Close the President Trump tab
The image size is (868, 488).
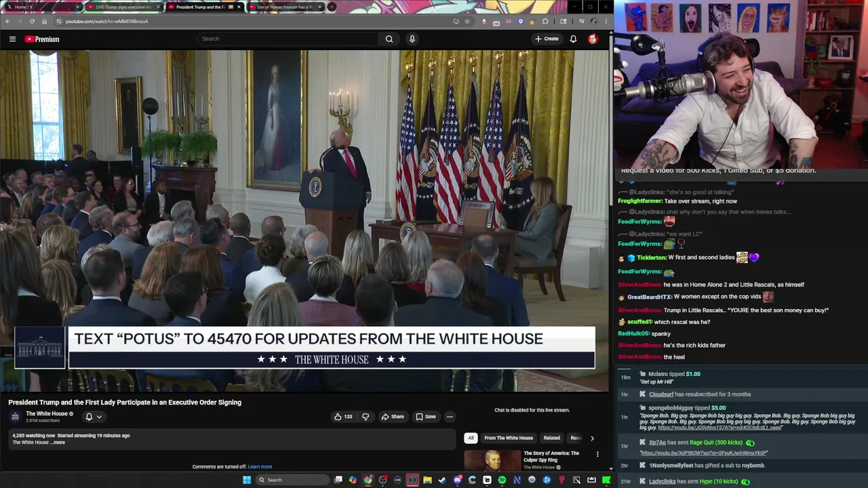(x=239, y=7)
